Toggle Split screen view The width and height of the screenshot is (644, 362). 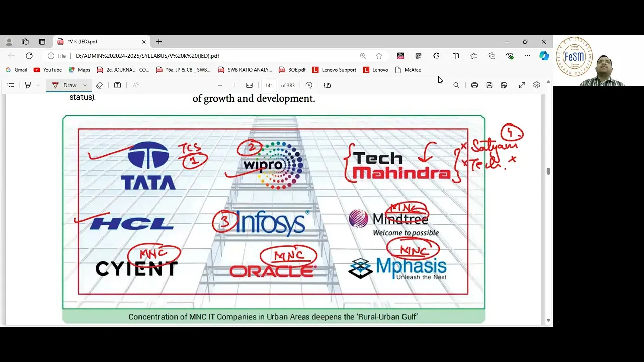[x=456, y=56]
